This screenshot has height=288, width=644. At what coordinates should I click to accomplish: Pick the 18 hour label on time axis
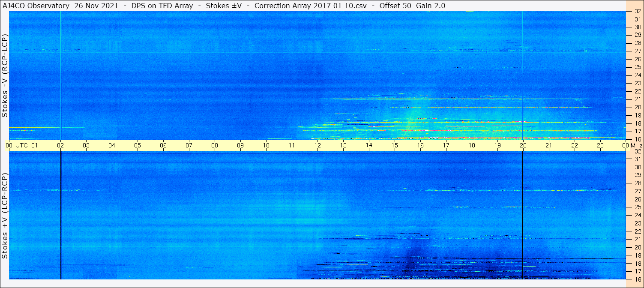[x=472, y=145]
